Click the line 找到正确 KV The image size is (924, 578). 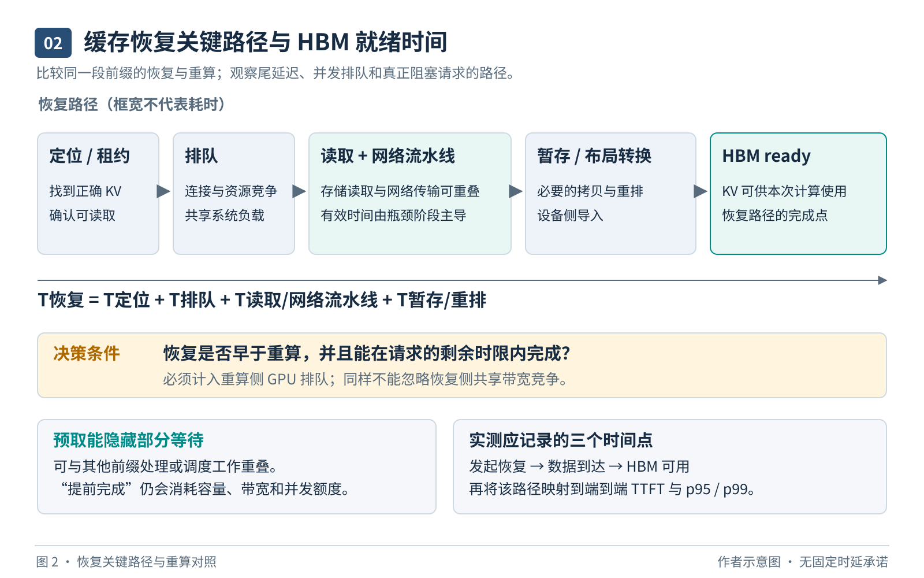click(85, 191)
